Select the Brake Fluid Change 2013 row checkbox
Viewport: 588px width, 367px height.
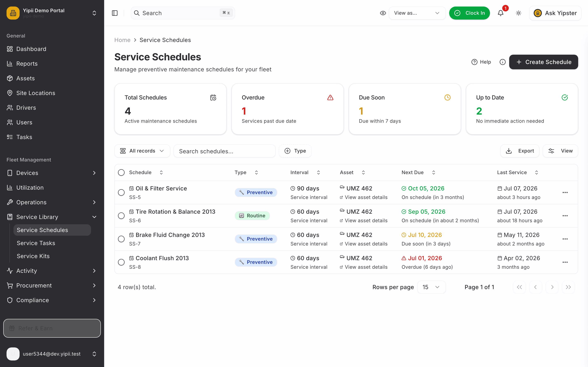(121, 239)
